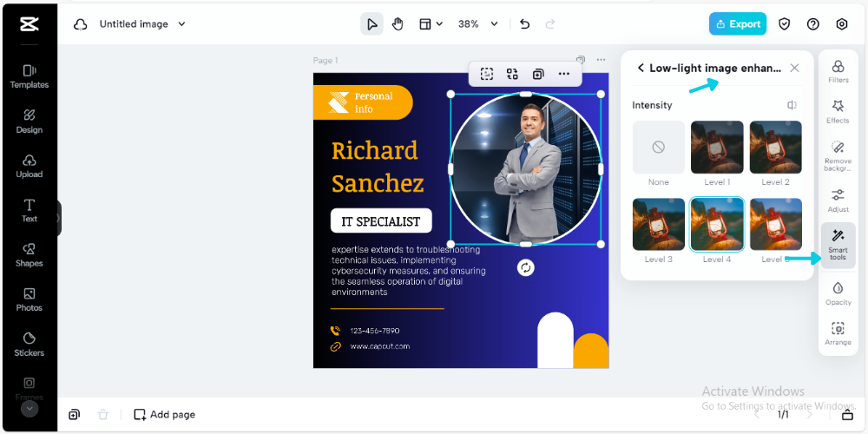Open the Shapes panel

tap(29, 256)
